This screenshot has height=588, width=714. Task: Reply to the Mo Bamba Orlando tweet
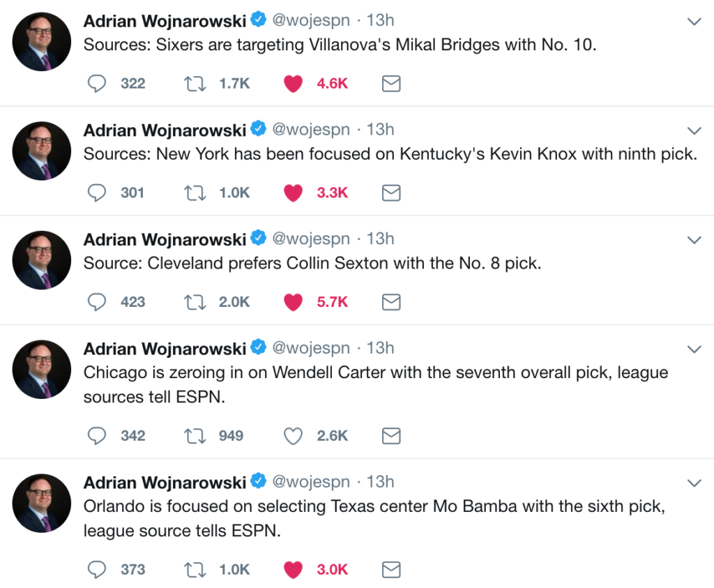click(x=97, y=570)
